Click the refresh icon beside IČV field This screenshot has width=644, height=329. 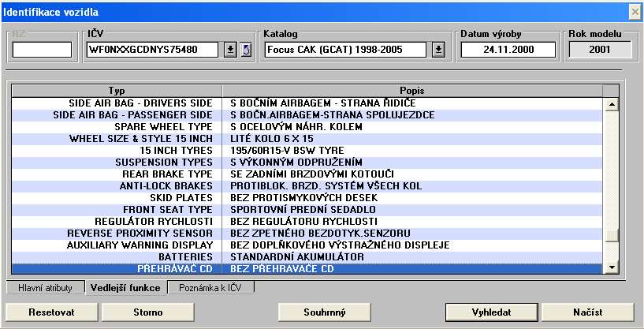click(x=245, y=50)
